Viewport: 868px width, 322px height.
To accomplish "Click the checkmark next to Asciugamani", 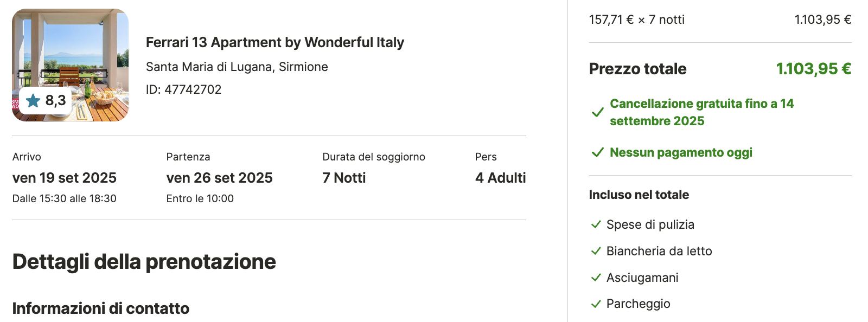I will [596, 278].
